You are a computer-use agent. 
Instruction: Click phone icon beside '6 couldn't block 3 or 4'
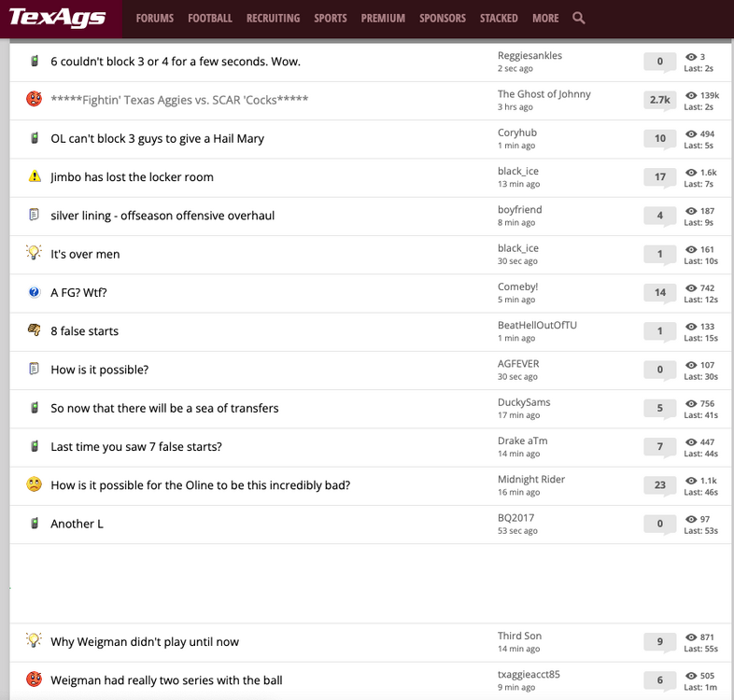[x=35, y=61]
